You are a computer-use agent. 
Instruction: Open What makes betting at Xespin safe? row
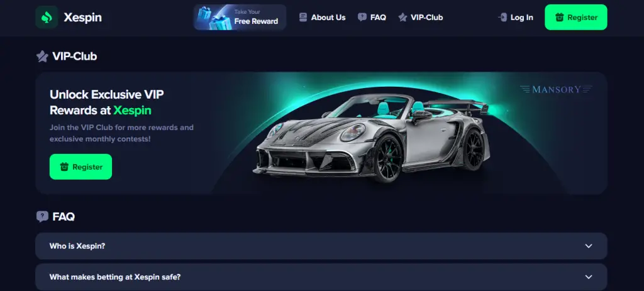[321, 277]
